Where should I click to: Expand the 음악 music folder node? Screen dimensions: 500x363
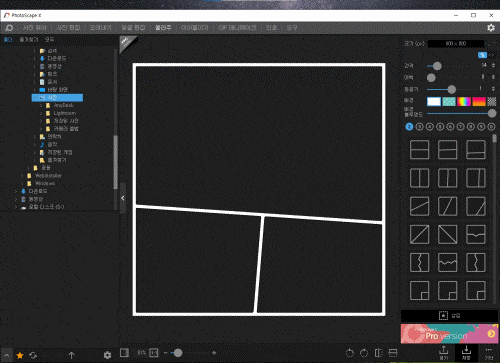[35, 144]
